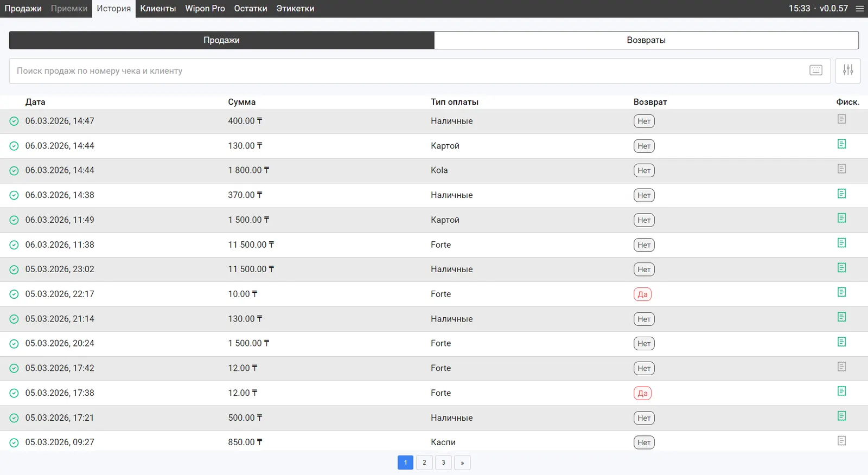Screen dimensions: 868x475
Task: Click the sales search input field
Action: [407, 71]
